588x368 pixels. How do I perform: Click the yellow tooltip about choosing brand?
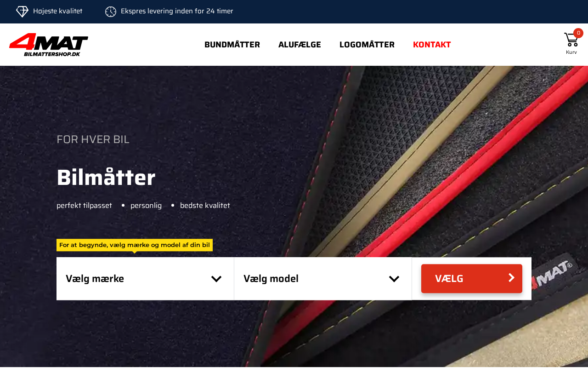135,245
